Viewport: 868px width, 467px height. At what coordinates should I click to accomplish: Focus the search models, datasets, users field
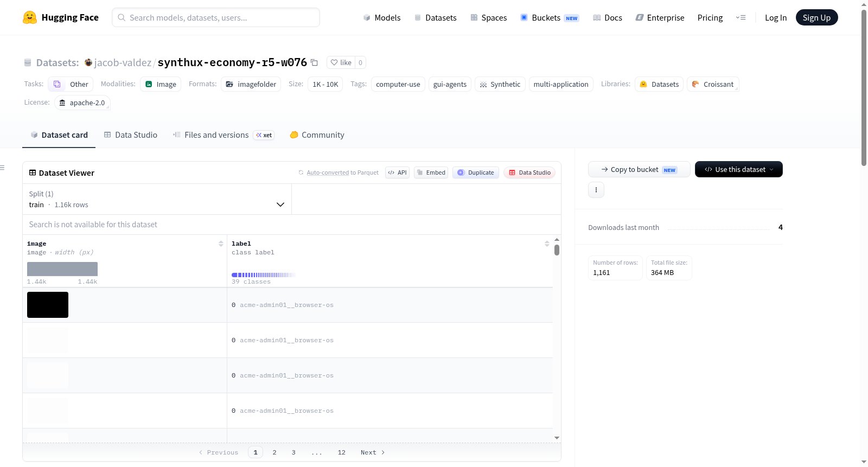coord(216,17)
